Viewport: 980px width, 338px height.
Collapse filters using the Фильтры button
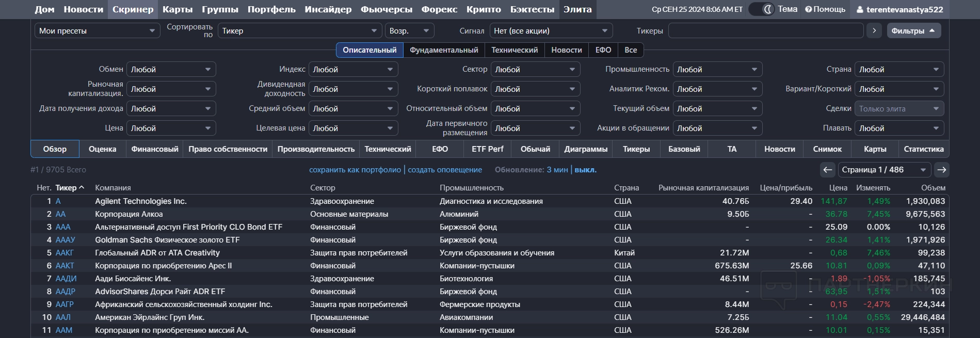(x=913, y=31)
